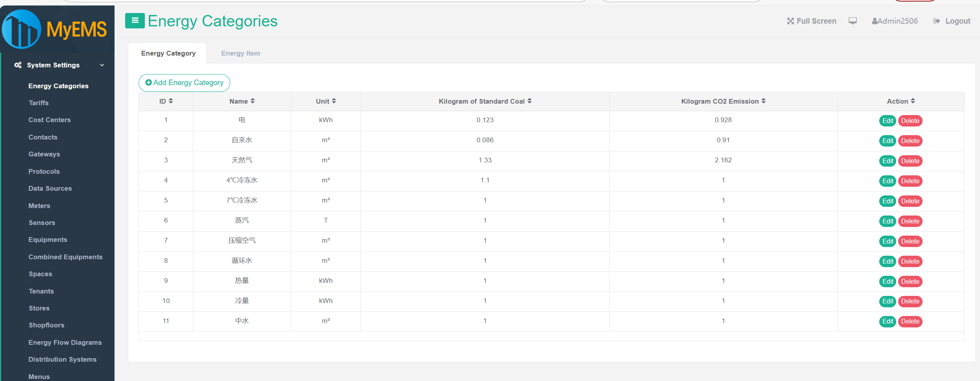Collapse the System Settings chevron

(102, 65)
